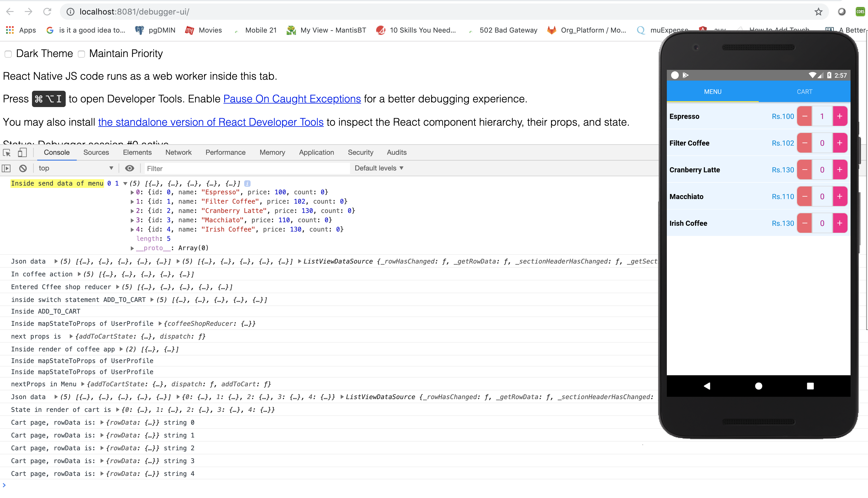Click the inspect element selector icon
Screen dimensions: 868x498
tap(7, 152)
